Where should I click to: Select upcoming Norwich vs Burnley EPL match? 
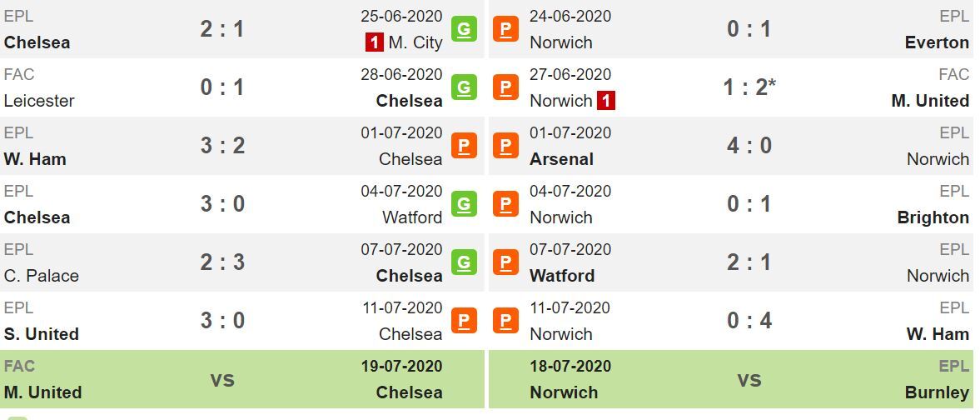coord(730,379)
